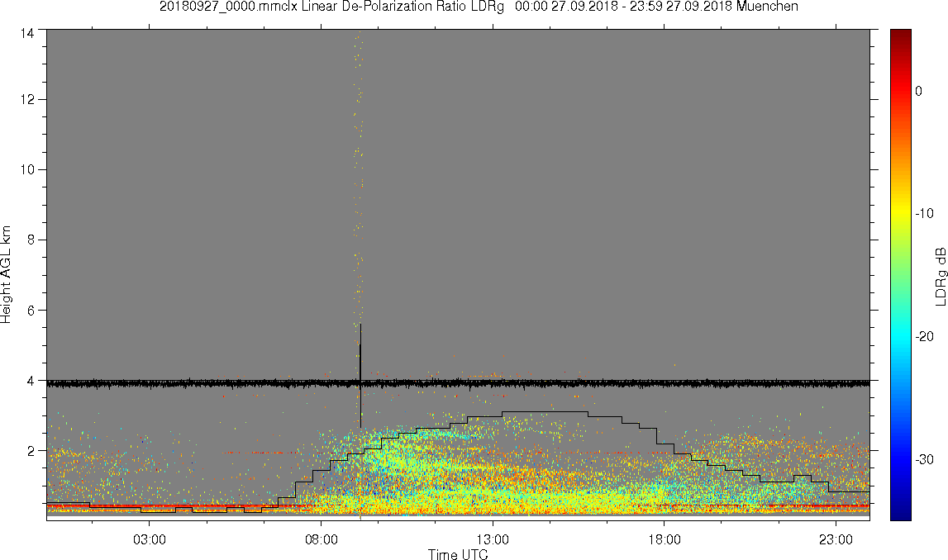Image resolution: width=948 pixels, height=560 pixels.
Task: Click the '23:00' time tick label
Action: coord(836,539)
